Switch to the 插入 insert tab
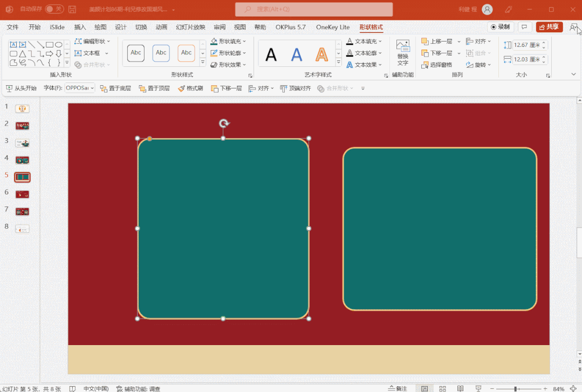This screenshot has height=392, width=582. (x=80, y=27)
